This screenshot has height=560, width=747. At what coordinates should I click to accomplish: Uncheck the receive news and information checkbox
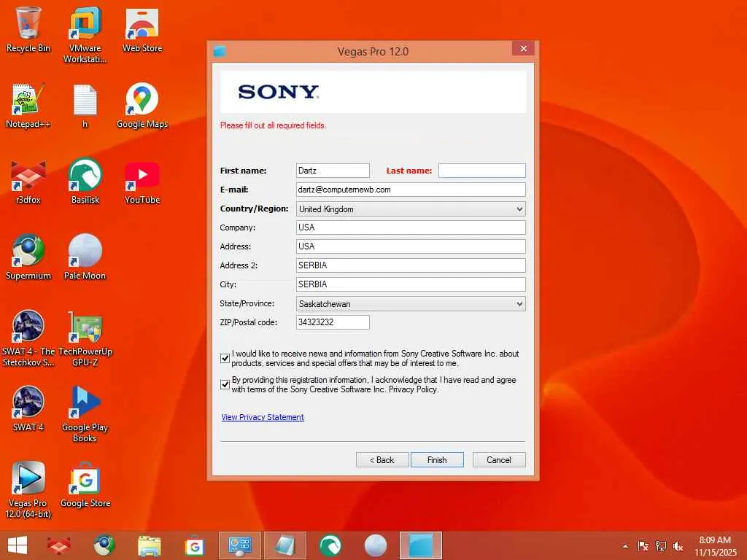[225, 358]
